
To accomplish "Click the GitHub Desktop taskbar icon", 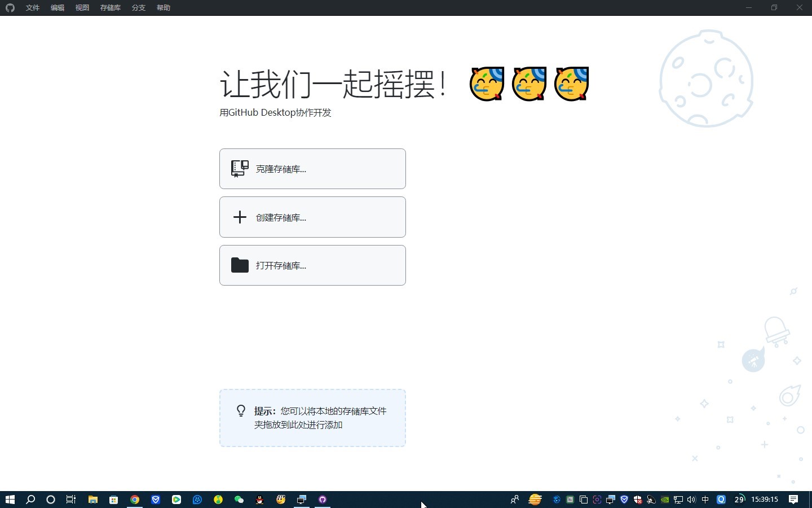I will tap(323, 500).
